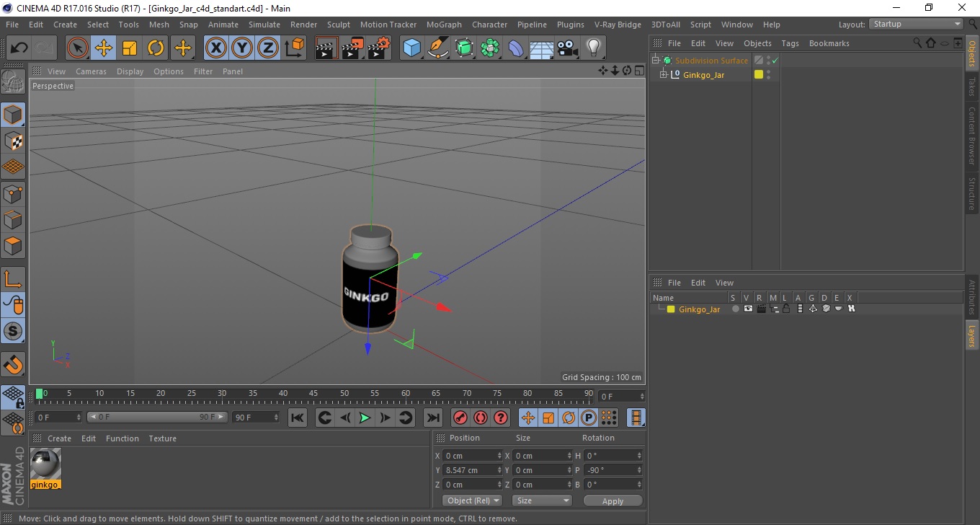This screenshot has width=980, height=525.
Task: Activate the Move tool in top toolbar
Action: point(104,48)
